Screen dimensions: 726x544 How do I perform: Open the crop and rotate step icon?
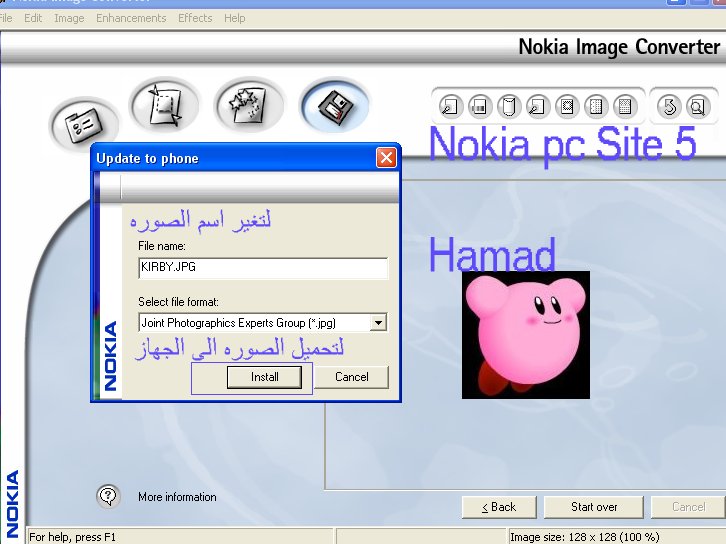pos(164,105)
